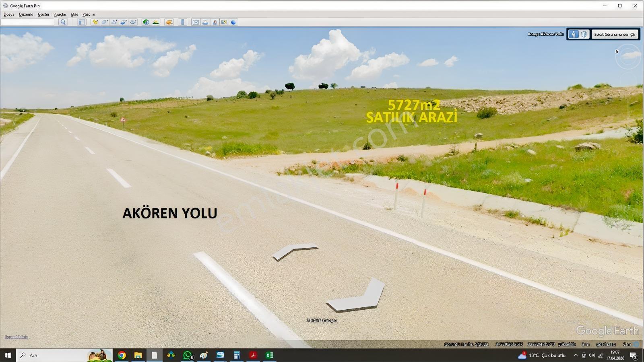Click the Record a Tour icon
644x362 pixels.
pos(133,22)
